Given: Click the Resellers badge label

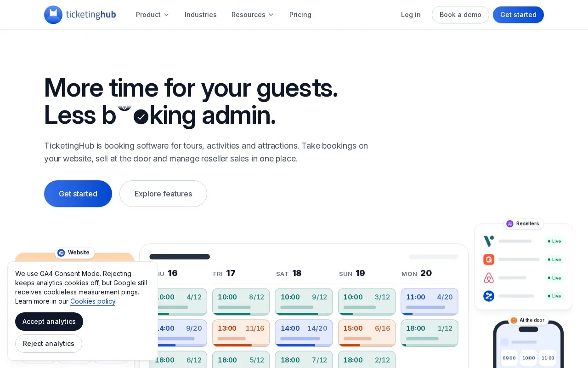Looking at the screenshot, I should click(x=527, y=224).
